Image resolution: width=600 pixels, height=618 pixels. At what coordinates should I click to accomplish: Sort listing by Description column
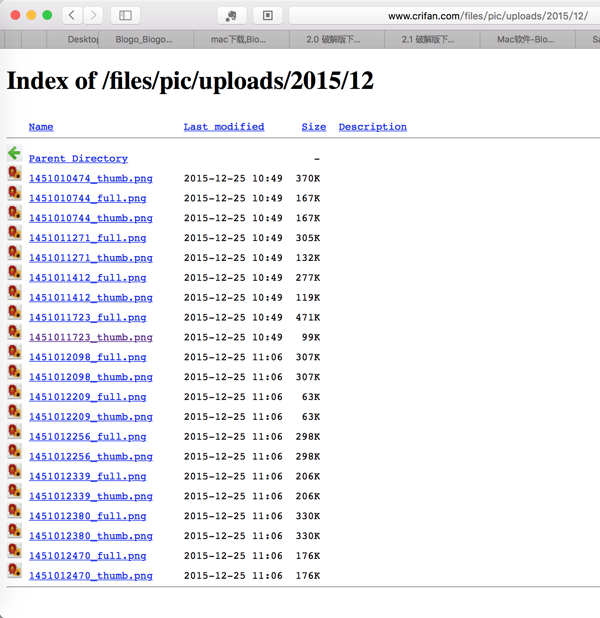[373, 127]
